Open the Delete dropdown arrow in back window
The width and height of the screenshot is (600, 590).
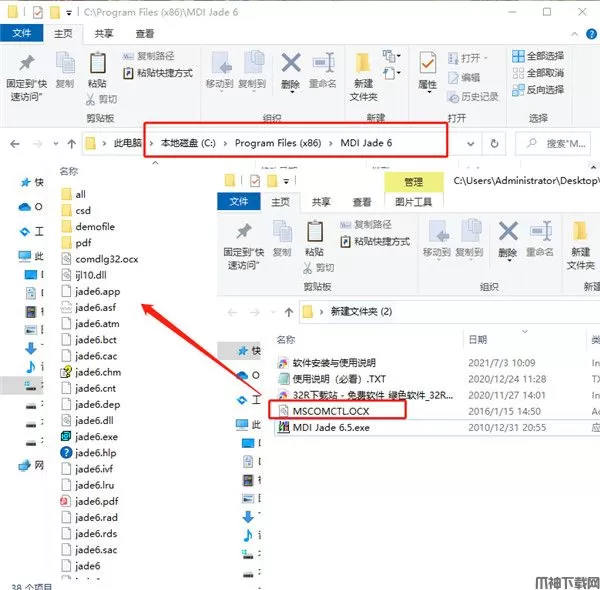tap(291, 92)
